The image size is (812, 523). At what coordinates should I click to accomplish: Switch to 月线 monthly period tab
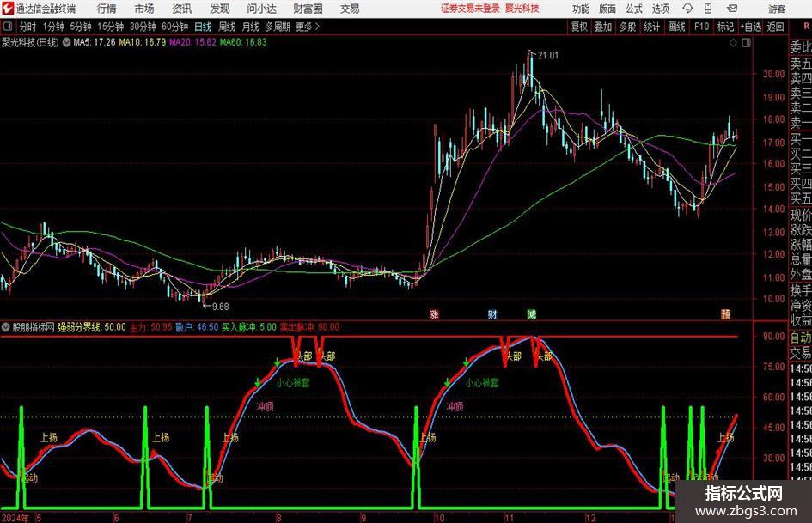tap(251, 27)
